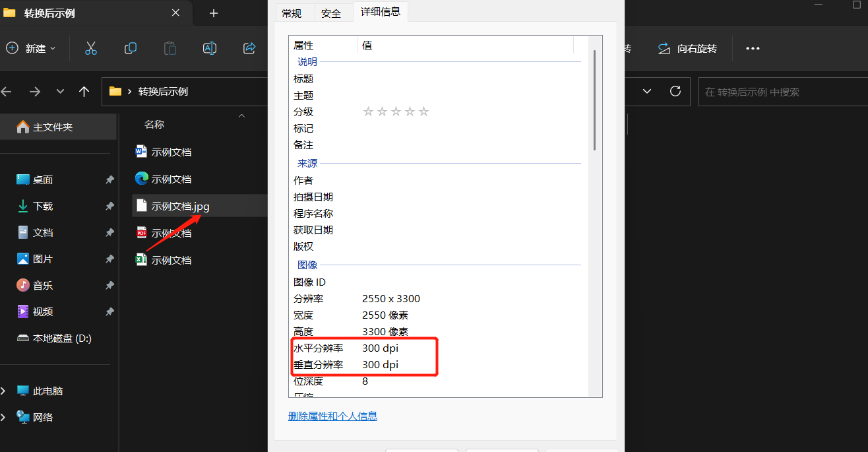
Task: Set 分级 rating to five stars
Action: (x=423, y=112)
